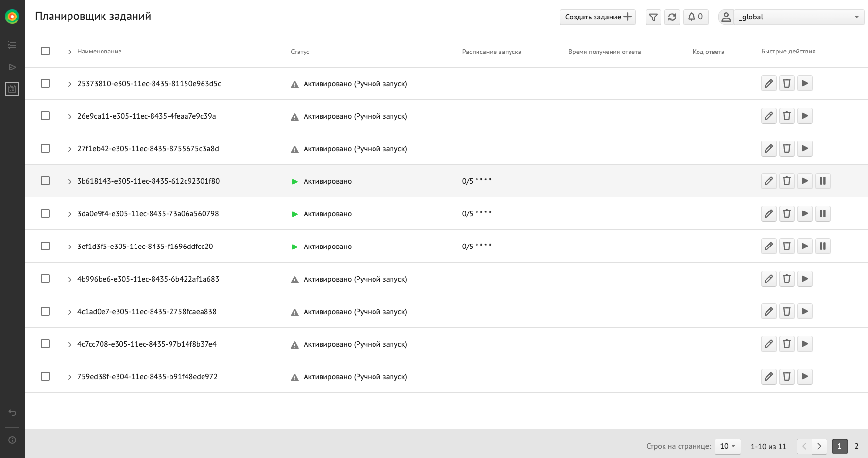Open the list view in left sidebar

tap(12, 45)
